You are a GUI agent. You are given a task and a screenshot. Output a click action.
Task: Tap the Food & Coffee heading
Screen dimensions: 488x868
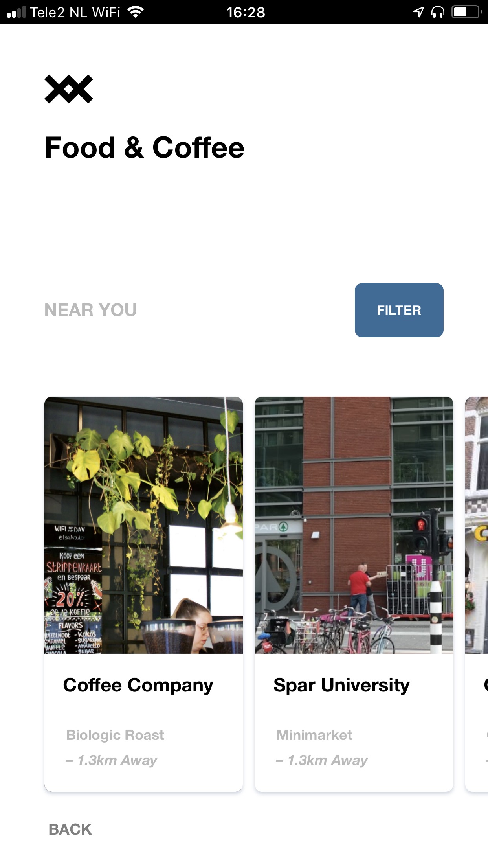point(144,148)
